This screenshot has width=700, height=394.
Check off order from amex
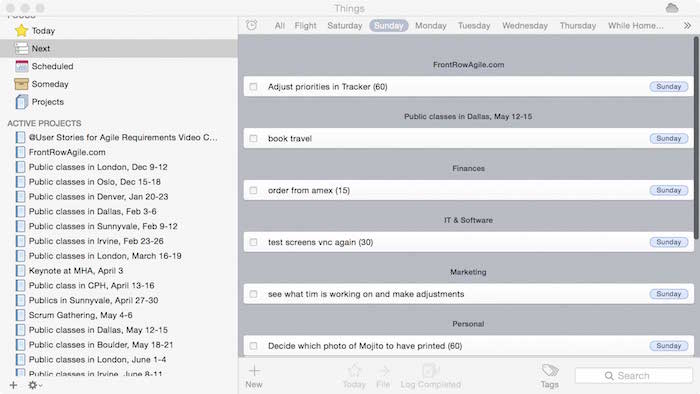[254, 190]
